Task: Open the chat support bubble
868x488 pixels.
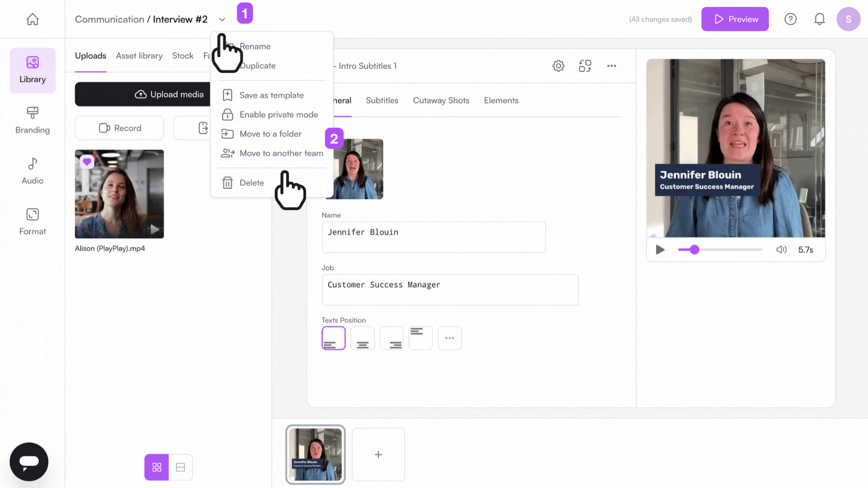Action: [29, 461]
